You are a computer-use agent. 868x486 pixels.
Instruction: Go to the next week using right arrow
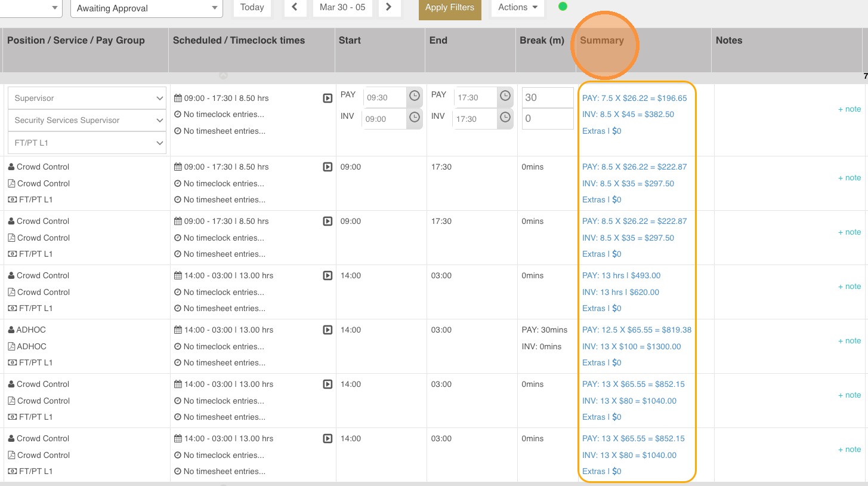[389, 7]
